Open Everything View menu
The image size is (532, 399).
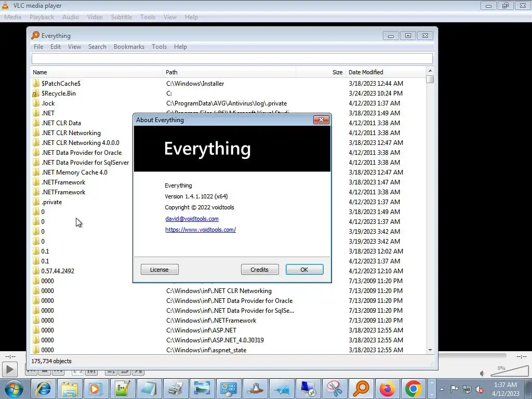point(74,46)
